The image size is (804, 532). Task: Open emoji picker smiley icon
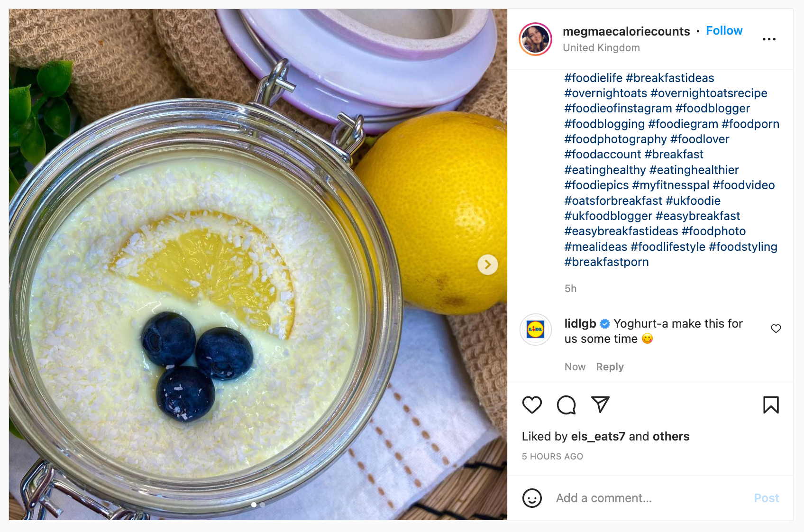click(x=532, y=498)
